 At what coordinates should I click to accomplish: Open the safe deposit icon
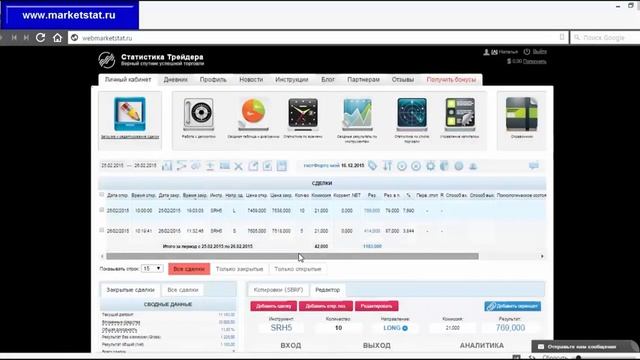pos(198,113)
